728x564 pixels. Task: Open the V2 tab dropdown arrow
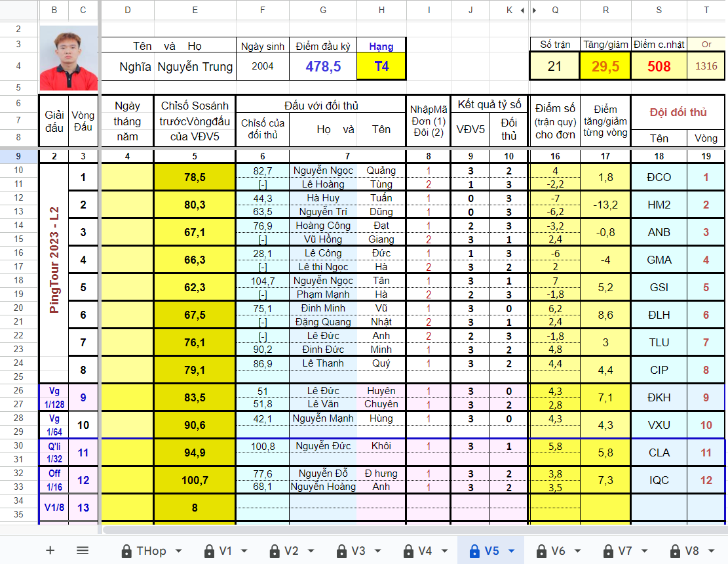(311, 551)
